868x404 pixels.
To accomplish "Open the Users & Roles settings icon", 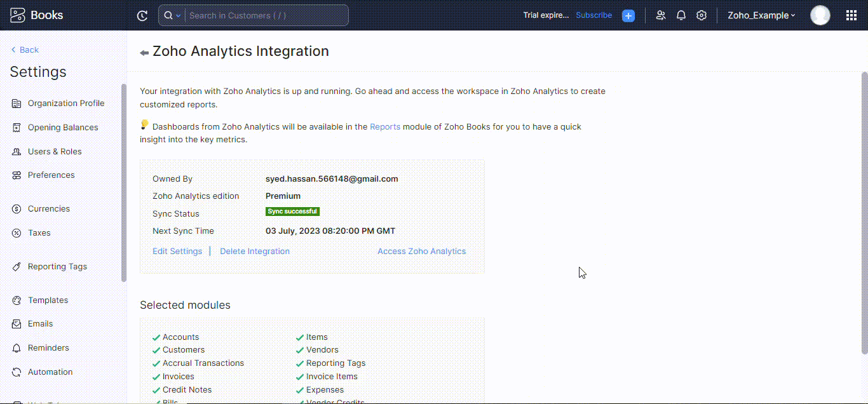I will coord(17,151).
